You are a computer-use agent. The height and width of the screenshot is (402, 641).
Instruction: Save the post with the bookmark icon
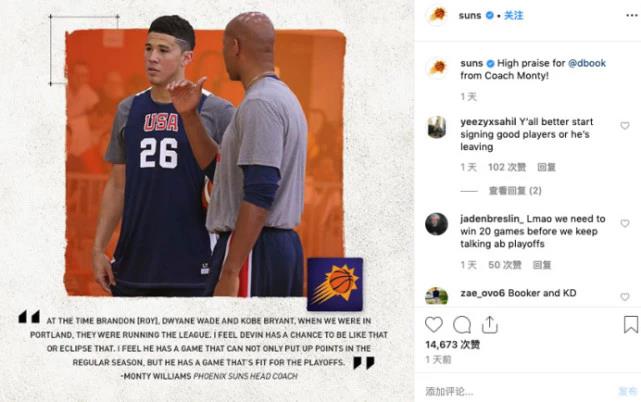631,324
